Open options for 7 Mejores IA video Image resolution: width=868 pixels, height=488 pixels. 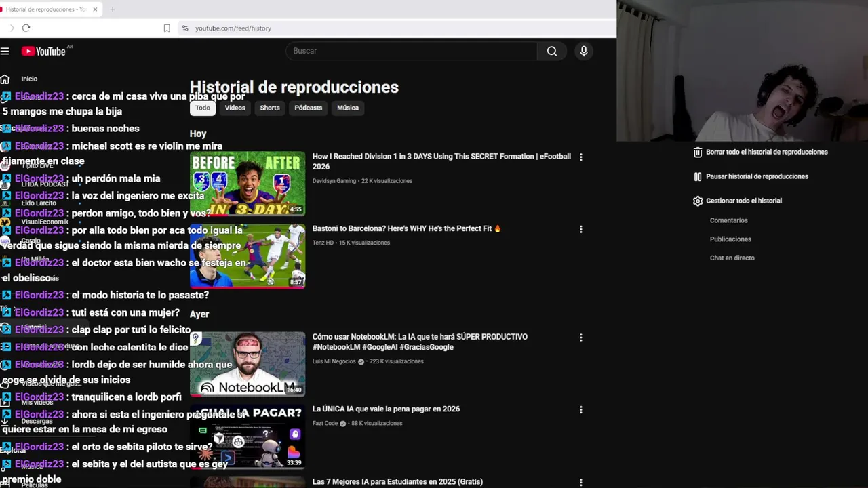580,482
